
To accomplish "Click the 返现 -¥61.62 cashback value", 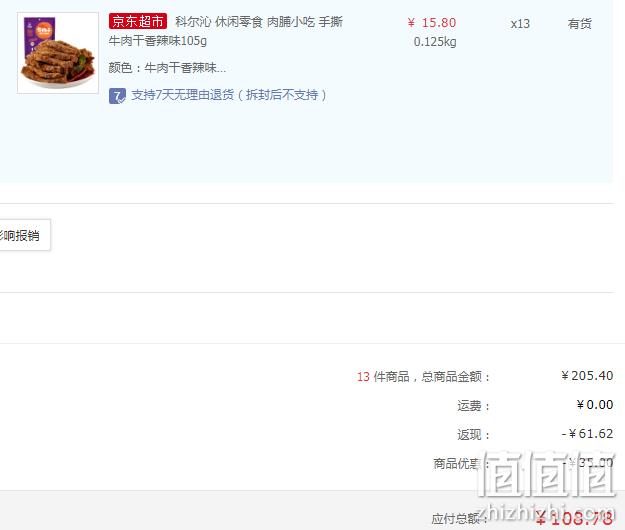I will tap(587, 434).
